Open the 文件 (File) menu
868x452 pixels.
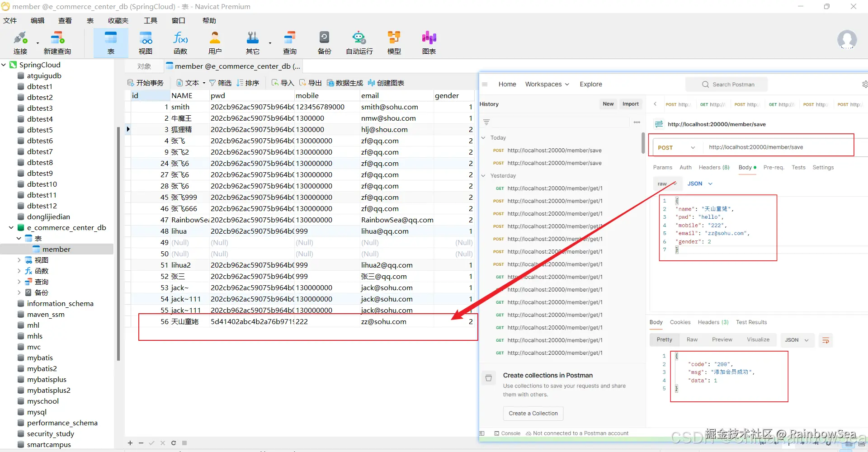(x=10, y=20)
